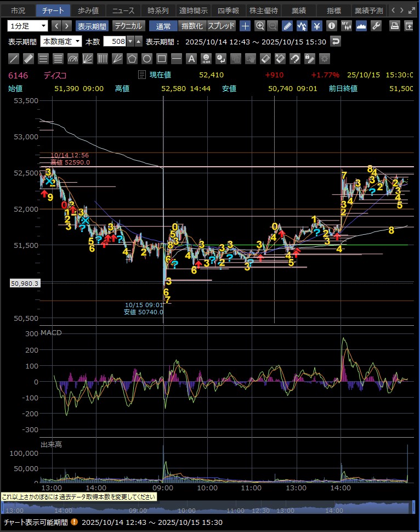Viewport: 420px width, 532px height.
Task: Switch to スプレッド display mode
Action: point(221,26)
